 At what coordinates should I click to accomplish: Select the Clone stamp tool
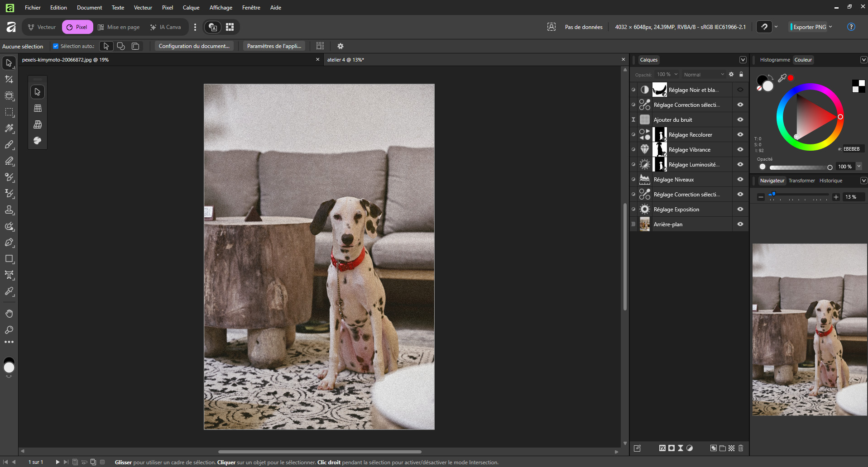point(9,210)
